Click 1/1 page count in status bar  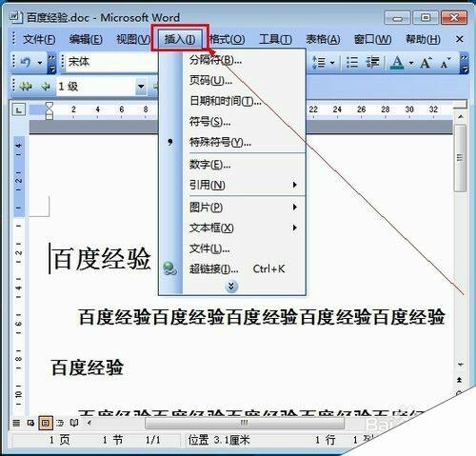point(153,440)
